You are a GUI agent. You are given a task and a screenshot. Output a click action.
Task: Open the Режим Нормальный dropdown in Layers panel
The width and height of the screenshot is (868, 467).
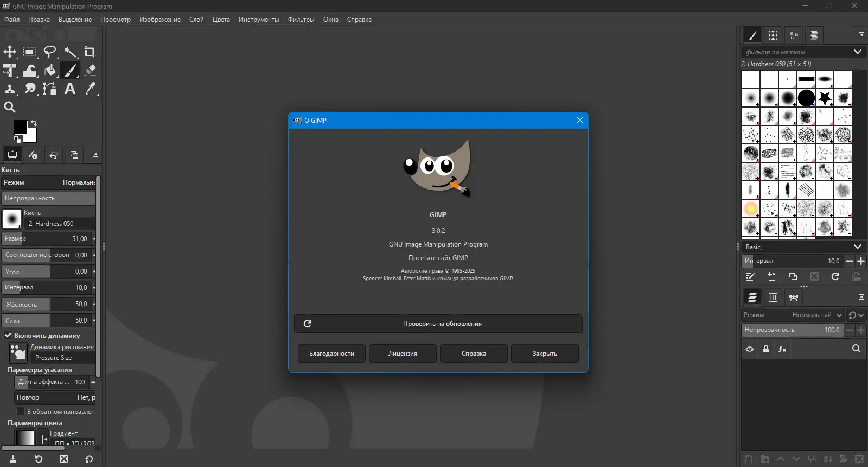tap(793, 315)
